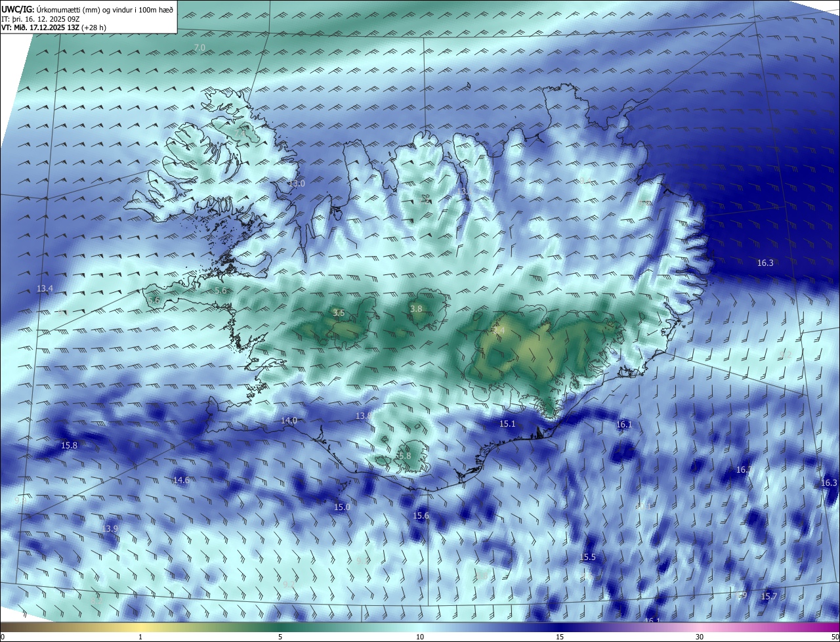Viewport: 840px width, 642px height.
Task: Click the '14.0' value label
Action: [x=289, y=420]
